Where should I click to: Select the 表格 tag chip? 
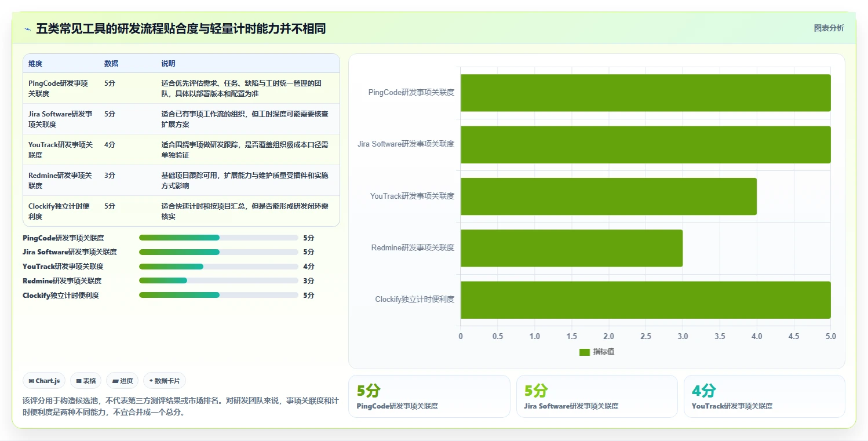point(86,381)
